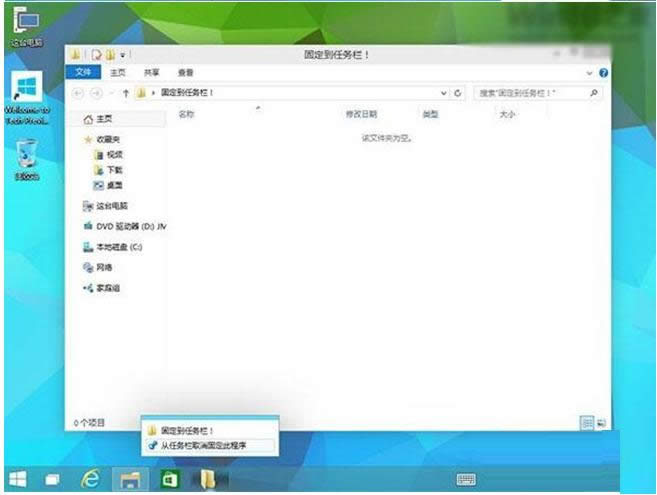Select 本地磁盘 (C:) in navigation pane
657x495 pixels.
coord(112,247)
